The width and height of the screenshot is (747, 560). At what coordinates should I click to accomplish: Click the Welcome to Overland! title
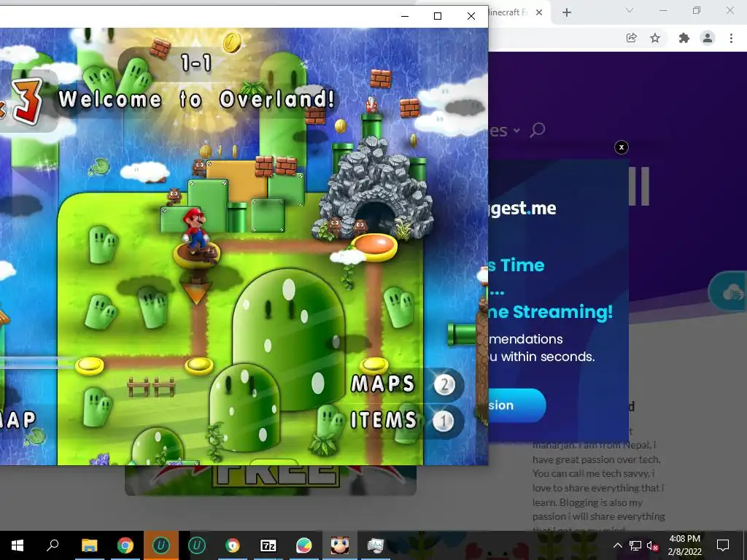[196, 99]
